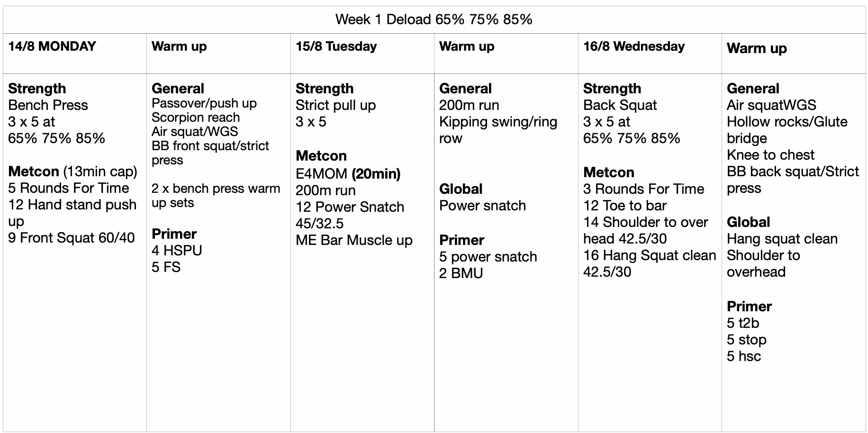Select the 5 t2b primer line
Image resolution: width=868 pixels, height=433 pixels.
click(x=743, y=323)
